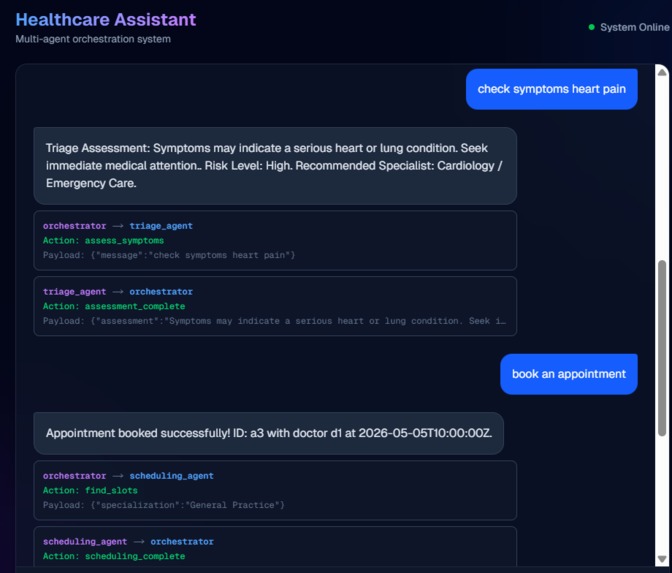The image size is (672, 573).
Task: Click the scrollbar down arrow
Action: pos(662,559)
